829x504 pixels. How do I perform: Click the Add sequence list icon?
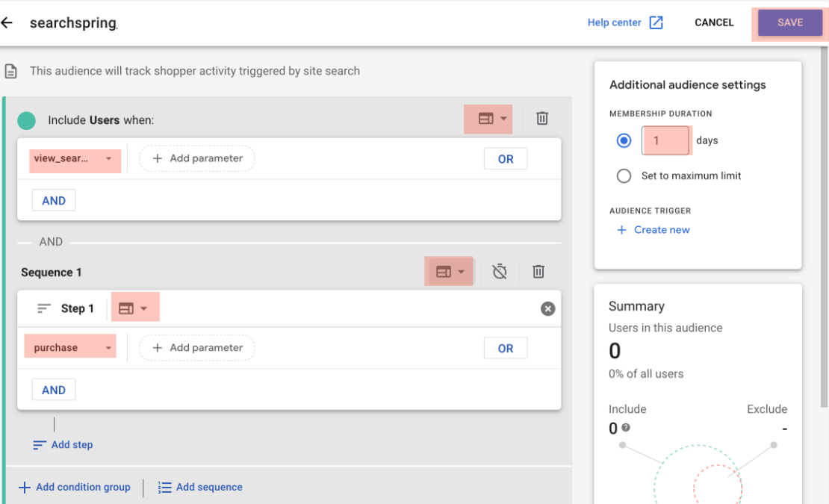[164, 487]
